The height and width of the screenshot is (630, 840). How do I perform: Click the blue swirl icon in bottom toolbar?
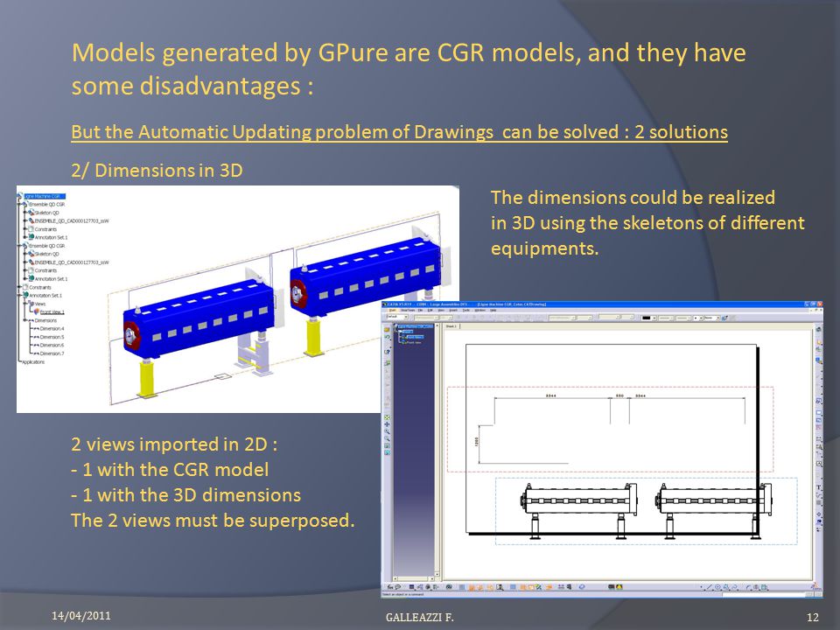point(582,587)
